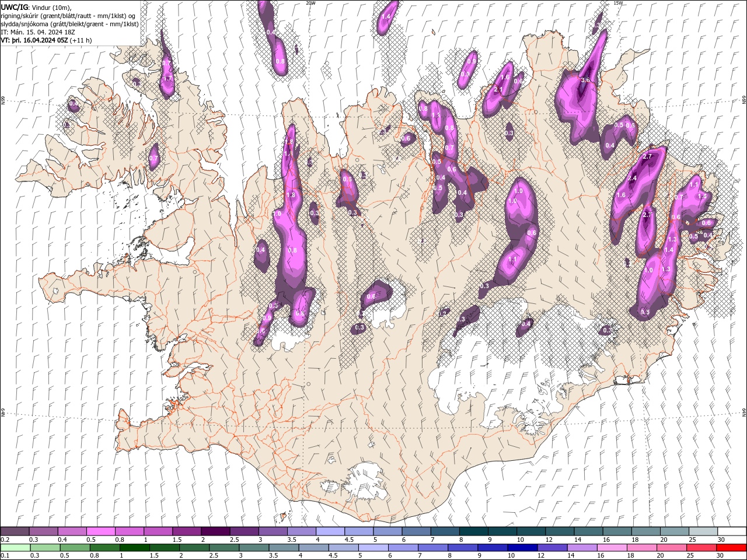Viewport: 747px width, 560px height.
Task: Click the '0.2' label in the snow legend
Action: click(5, 540)
